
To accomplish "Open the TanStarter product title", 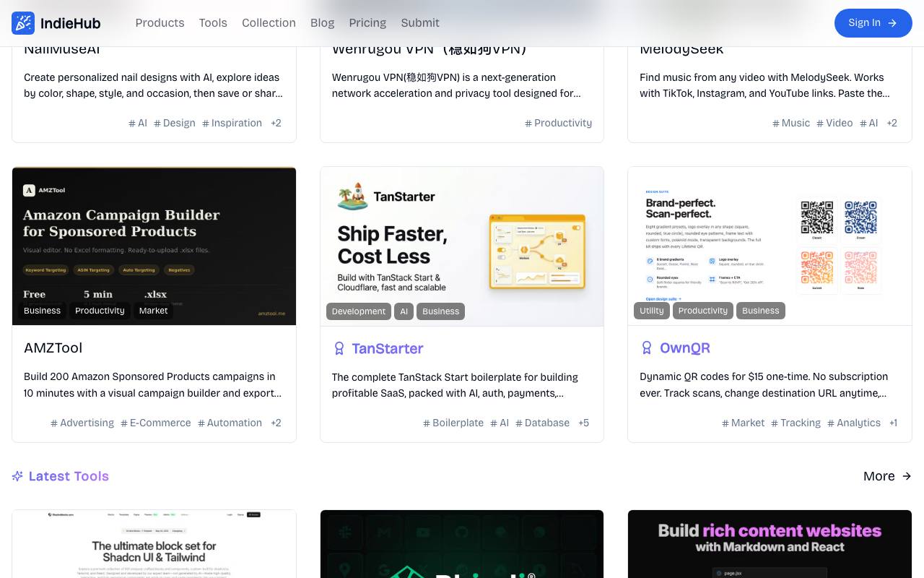I will click(388, 349).
